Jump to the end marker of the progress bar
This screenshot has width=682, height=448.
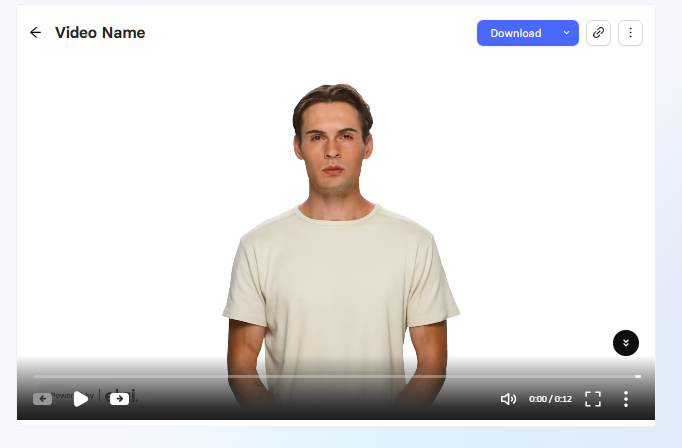[638, 376]
